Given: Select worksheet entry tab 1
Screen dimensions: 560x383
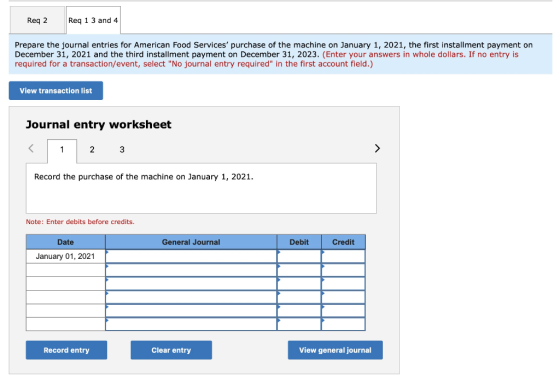Looking at the screenshot, I should (x=62, y=150).
